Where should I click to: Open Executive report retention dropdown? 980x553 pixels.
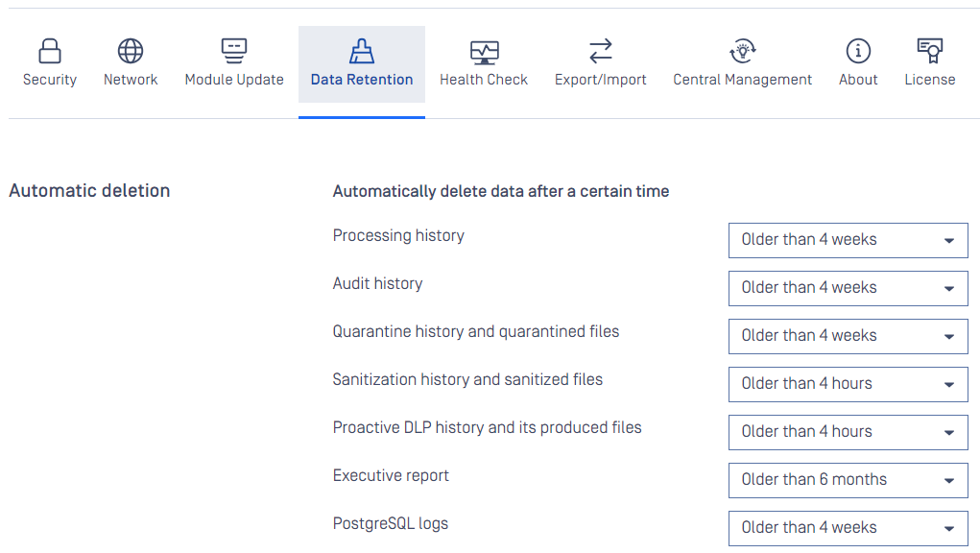coord(849,481)
